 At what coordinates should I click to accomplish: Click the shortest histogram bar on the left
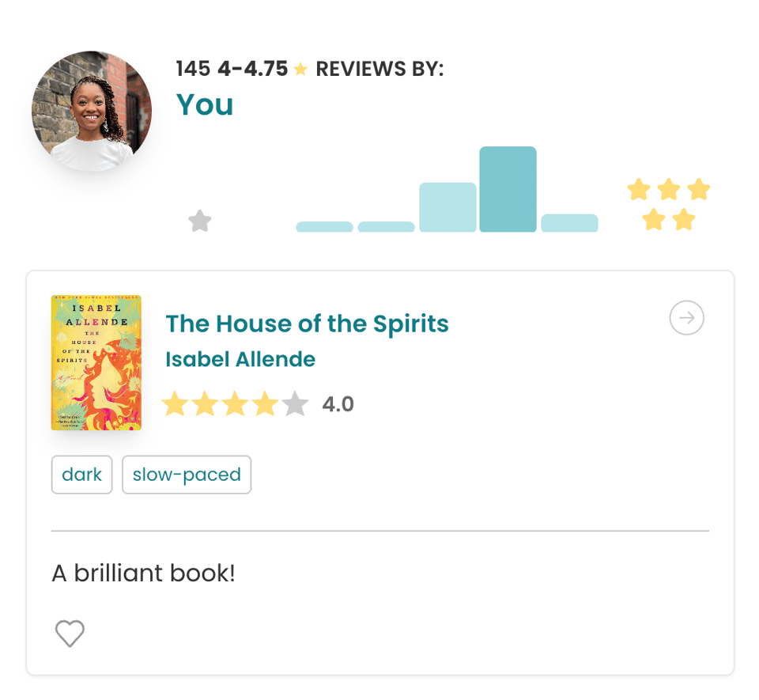pos(324,227)
